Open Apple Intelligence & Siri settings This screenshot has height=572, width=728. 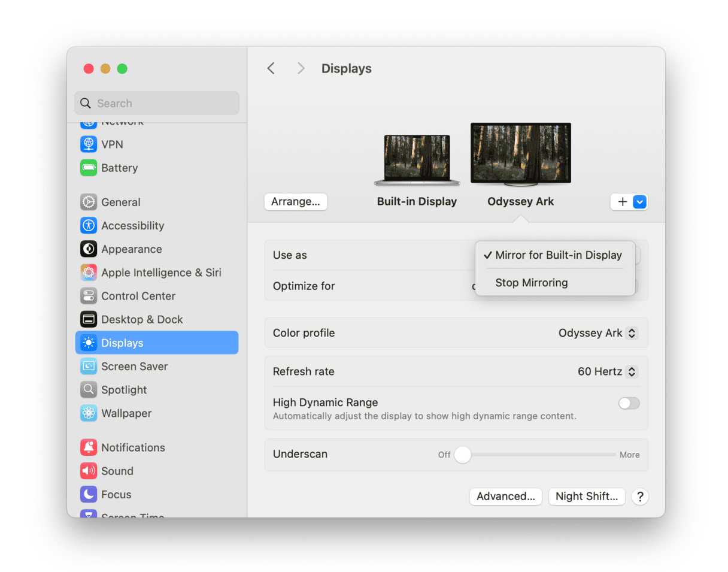[x=157, y=273]
